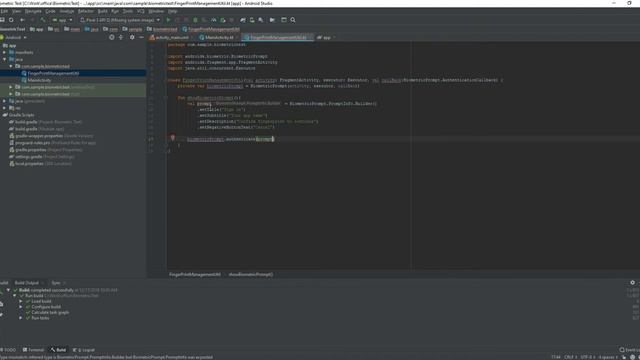Open the Navigate menu
The height and width of the screenshot is (360, 640).
click(33, 11)
